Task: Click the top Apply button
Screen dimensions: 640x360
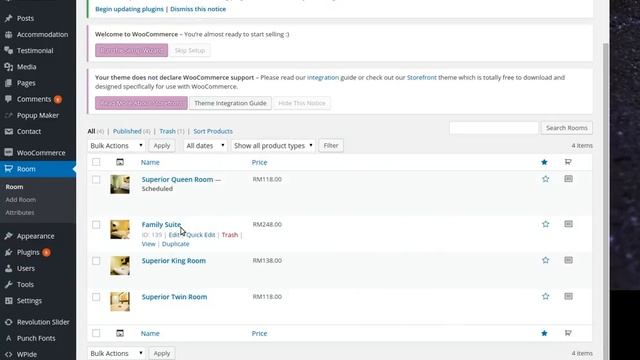Action: coord(162,146)
